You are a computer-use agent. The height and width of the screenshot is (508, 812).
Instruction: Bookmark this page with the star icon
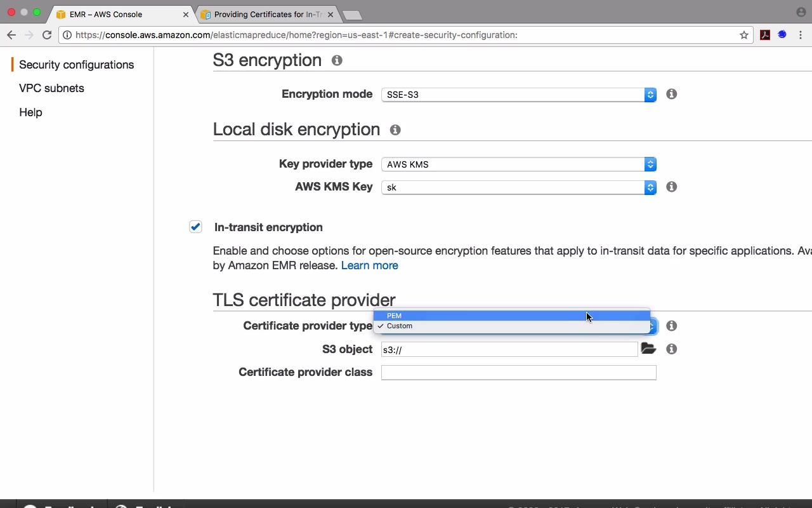tap(744, 35)
